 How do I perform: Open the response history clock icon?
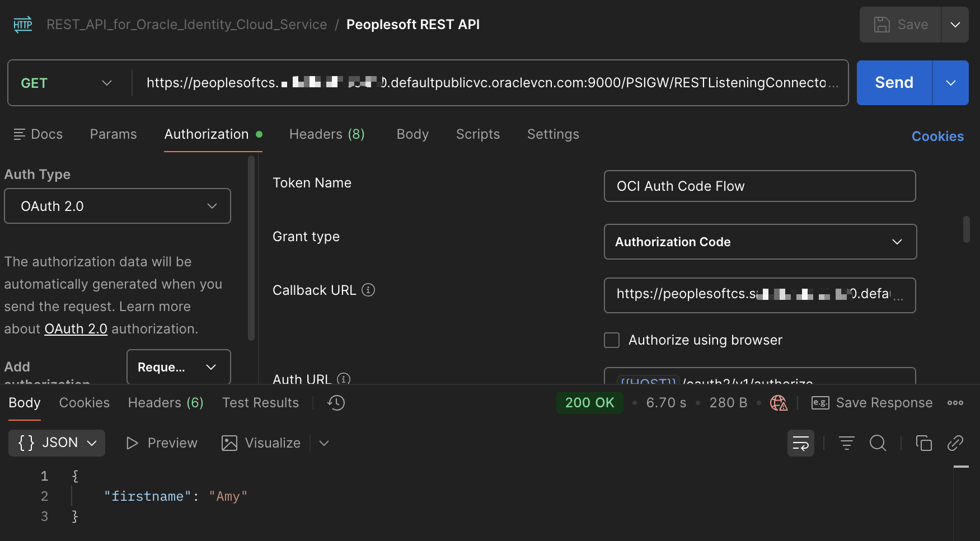(336, 403)
